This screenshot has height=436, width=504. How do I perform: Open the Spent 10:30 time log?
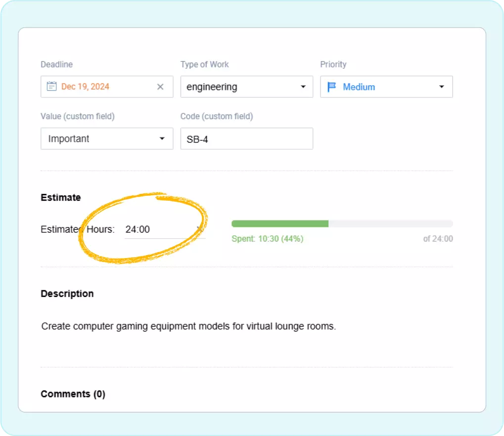click(267, 239)
